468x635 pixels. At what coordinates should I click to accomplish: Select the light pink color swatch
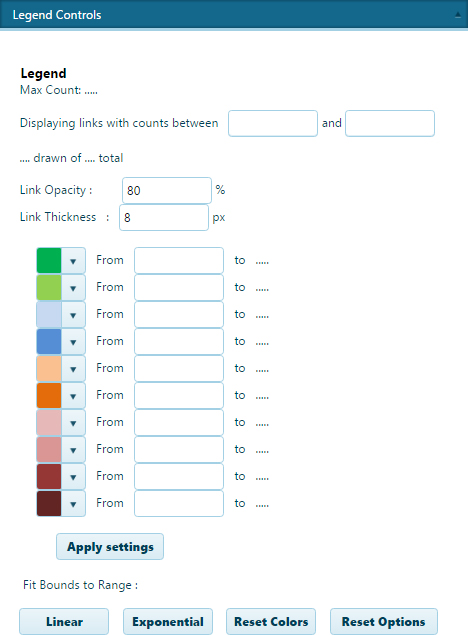pos(49,423)
